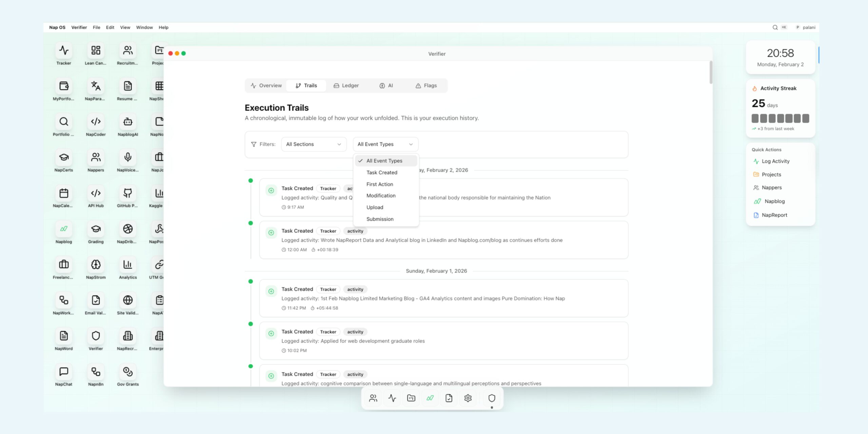Launch the GitHub P app icon

click(127, 193)
